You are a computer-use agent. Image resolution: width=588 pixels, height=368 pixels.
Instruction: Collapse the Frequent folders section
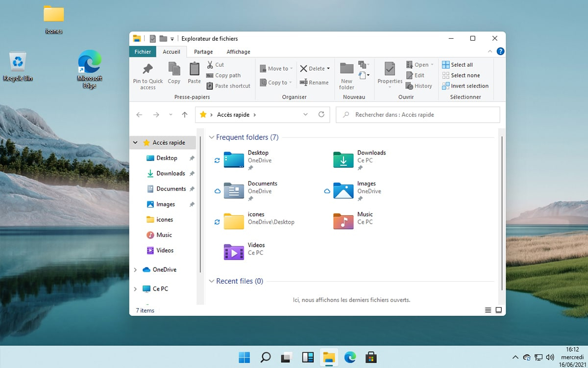[212, 137]
